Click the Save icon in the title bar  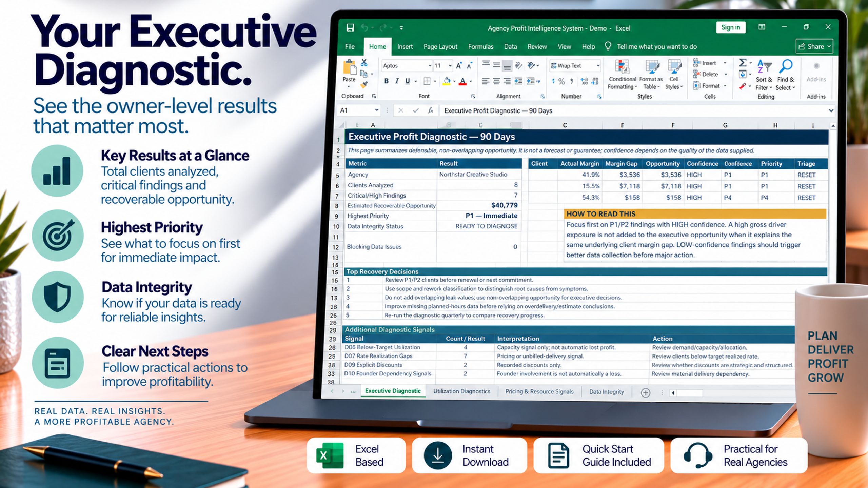coord(350,28)
